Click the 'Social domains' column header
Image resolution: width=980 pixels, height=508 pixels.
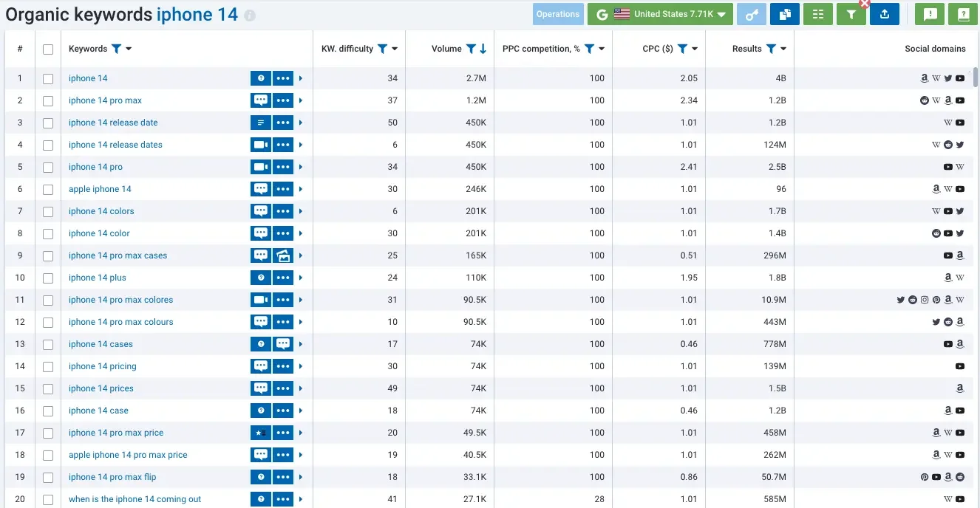coord(935,49)
